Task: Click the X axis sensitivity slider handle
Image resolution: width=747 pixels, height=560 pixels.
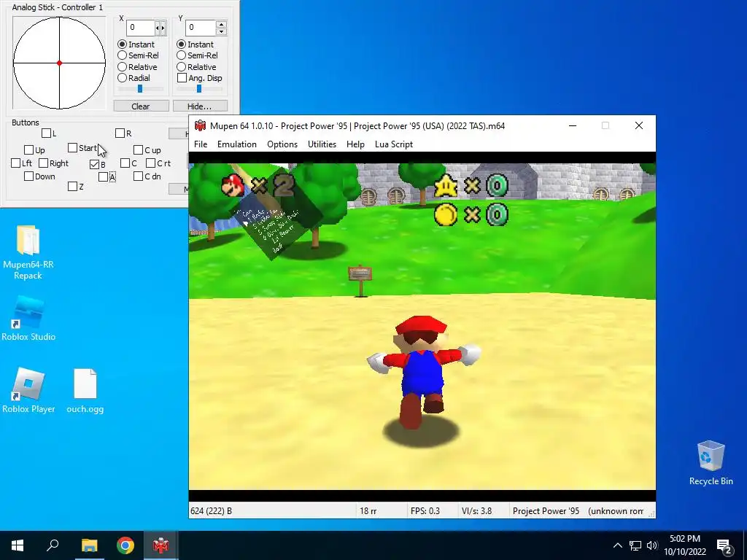Action: coord(140,88)
